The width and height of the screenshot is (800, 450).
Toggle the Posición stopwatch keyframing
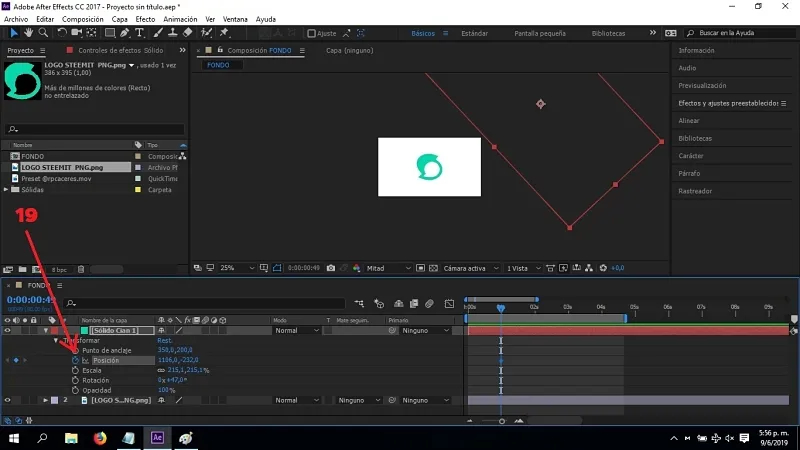(x=74, y=360)
